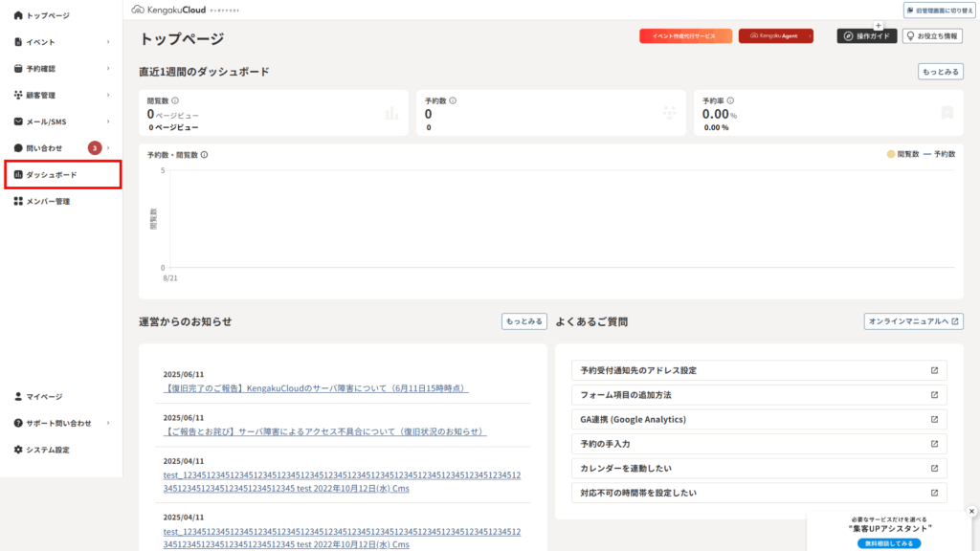Screen dimensions: 980x551
Task: Click external link icon on GA連携 row
Action: click(x=934, y=420)
